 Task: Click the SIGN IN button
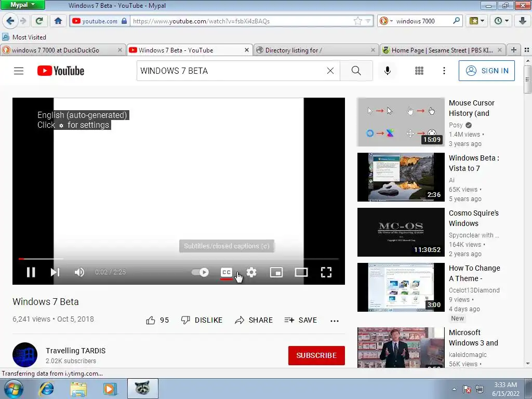click(x=486, y=71)
